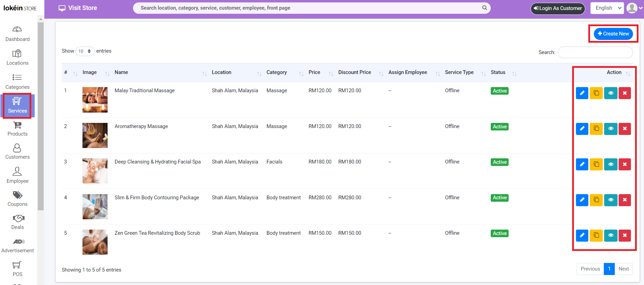644x285 pixels.
Task: Duplicate the Aromatherapy Massage service
Action: 596,129
